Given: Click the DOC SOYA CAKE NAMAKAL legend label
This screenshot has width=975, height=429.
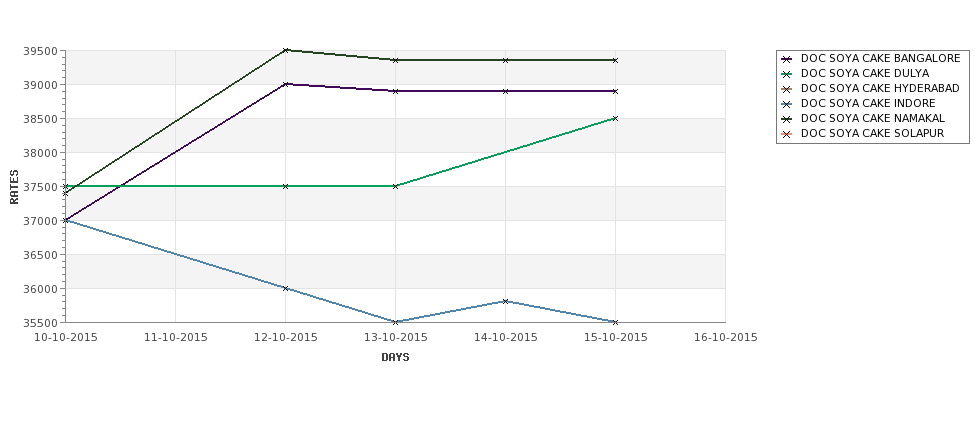Looking at the screenshot, I should 872,118.
